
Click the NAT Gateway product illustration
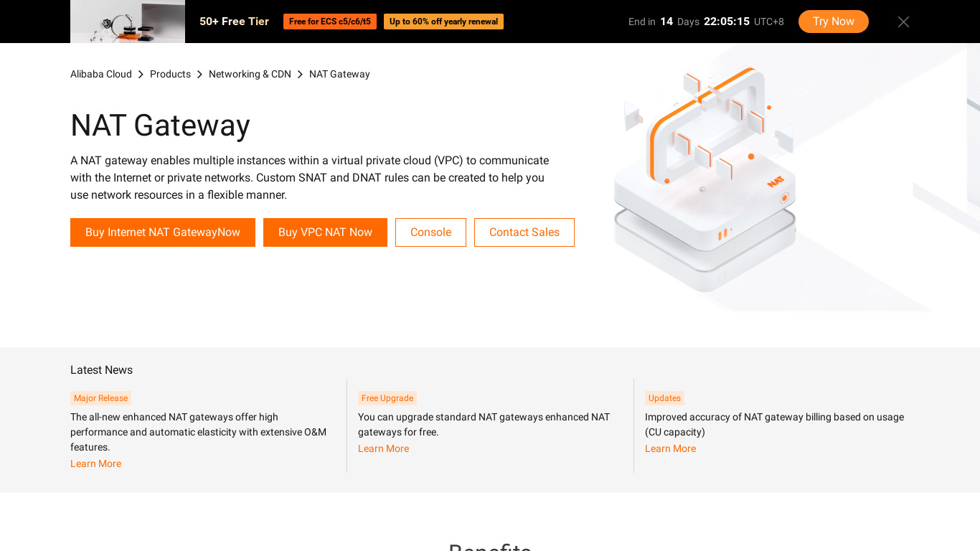705,179
